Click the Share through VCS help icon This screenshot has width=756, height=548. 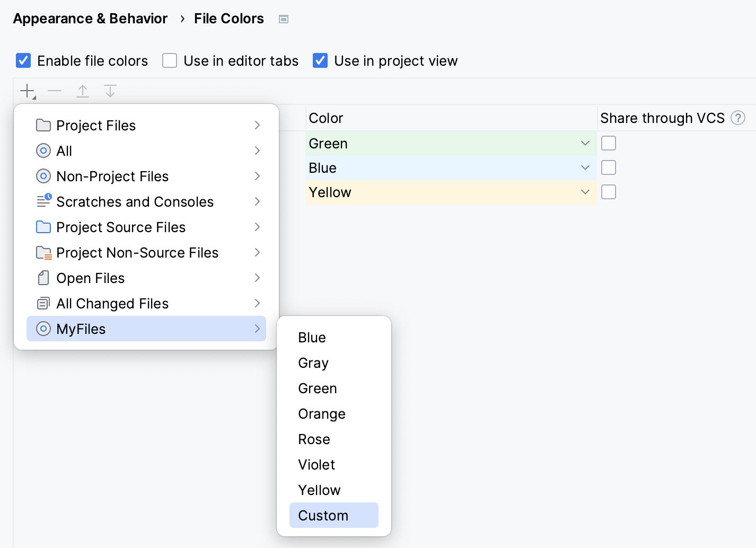(737, 118)
